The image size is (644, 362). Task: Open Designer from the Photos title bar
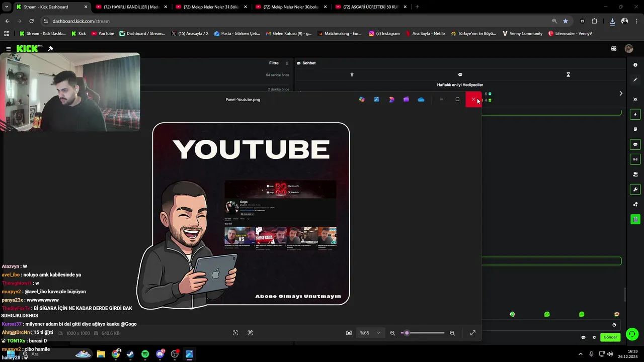click(x=391, y=100)
